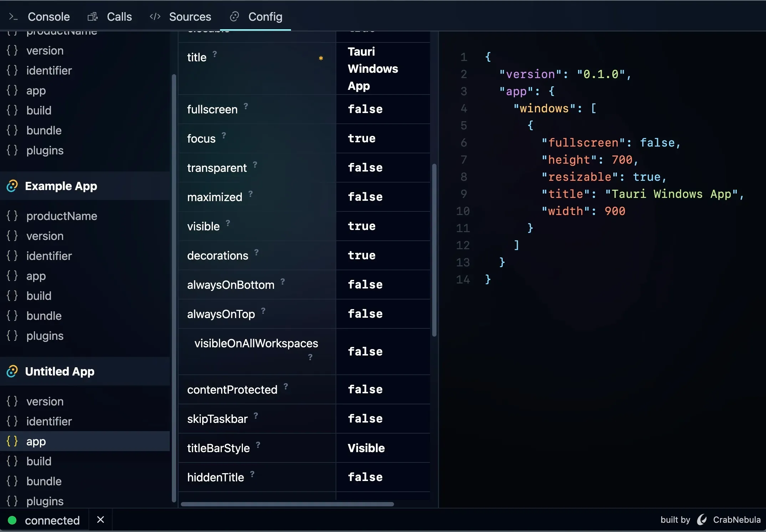Viewport: 766px width, 532px height.
Task: Click the help icon next to alwaysOnBottom
Action: (282, 281)
